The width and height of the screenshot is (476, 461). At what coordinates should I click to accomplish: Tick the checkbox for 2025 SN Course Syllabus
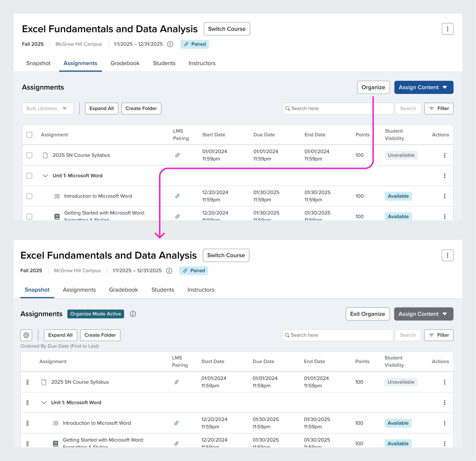click(x=29, y=155)
